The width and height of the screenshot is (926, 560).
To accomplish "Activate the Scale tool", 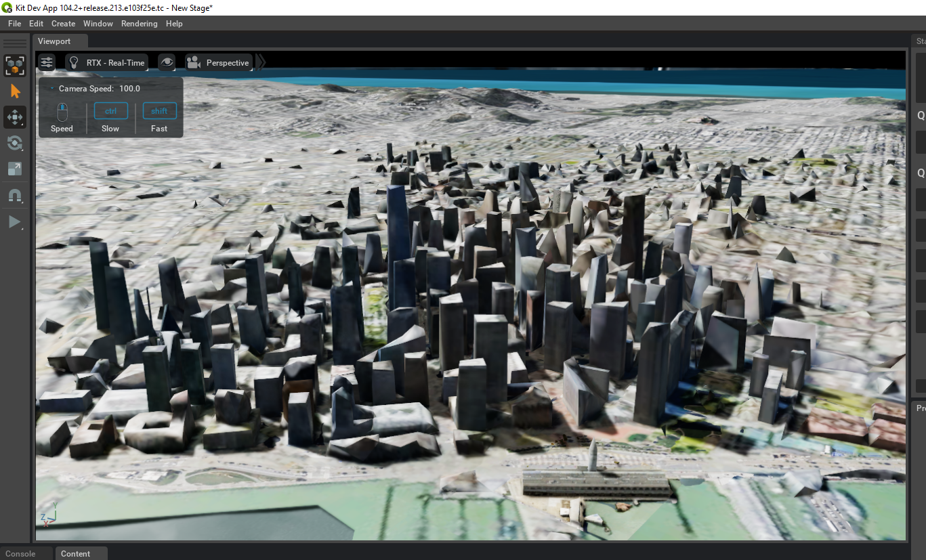I will 14,169.
